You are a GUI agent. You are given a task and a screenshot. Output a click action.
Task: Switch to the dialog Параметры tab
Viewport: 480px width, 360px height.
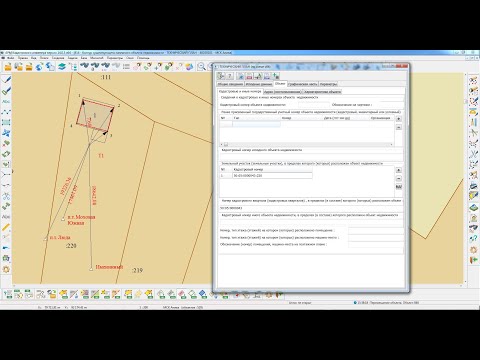328,84
